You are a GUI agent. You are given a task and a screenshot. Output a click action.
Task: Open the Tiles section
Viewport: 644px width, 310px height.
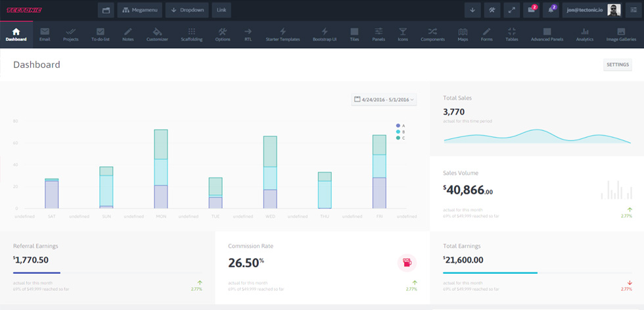[x=354, y=34]
